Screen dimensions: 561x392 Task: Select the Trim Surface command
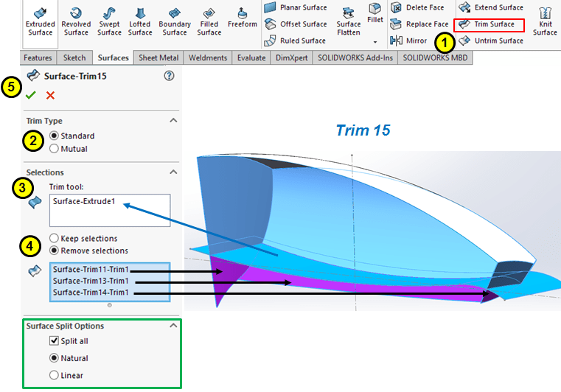tap(489, 24)
